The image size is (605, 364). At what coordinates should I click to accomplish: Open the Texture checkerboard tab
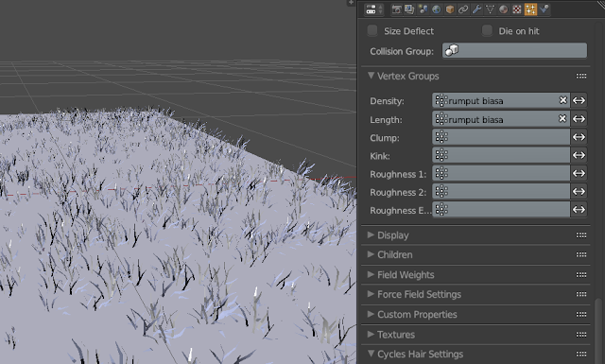point(517,9)
